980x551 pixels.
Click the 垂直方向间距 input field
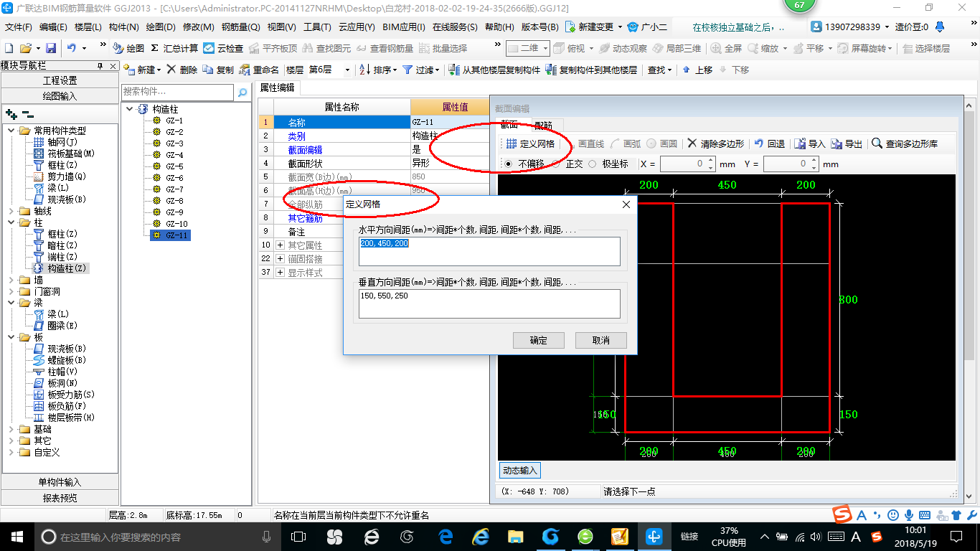(x=489, y=303)
